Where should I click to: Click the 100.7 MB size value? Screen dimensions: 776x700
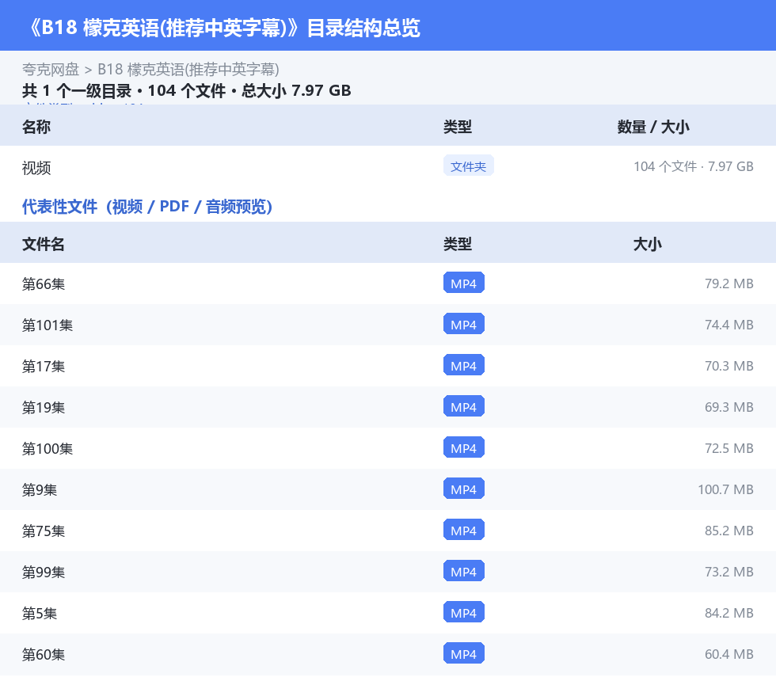[725, 489]
